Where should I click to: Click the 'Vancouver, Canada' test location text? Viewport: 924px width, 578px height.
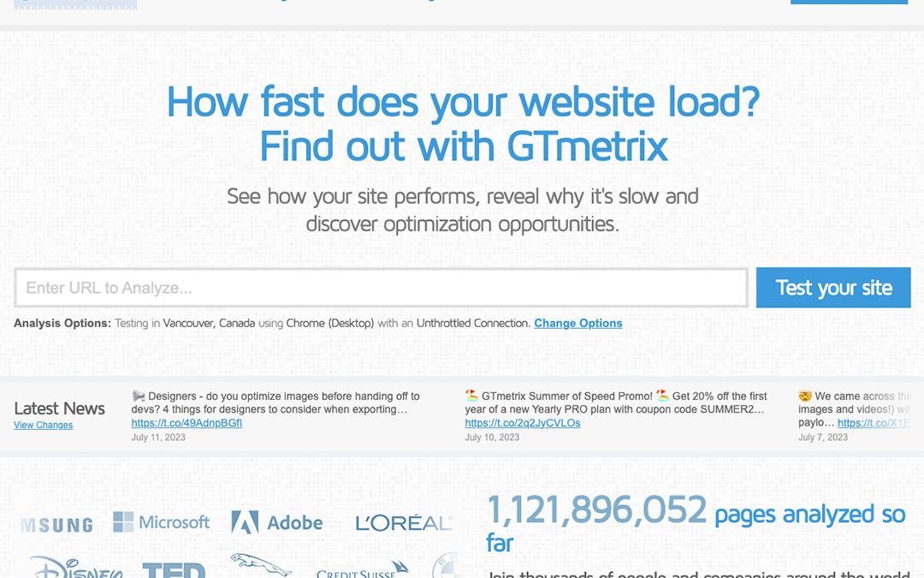coord(210,323)
